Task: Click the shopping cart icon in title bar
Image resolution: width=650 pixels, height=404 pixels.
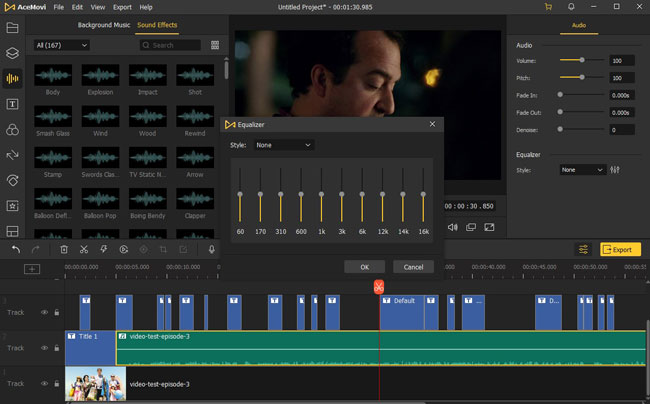Action: [x=548, y=7]
